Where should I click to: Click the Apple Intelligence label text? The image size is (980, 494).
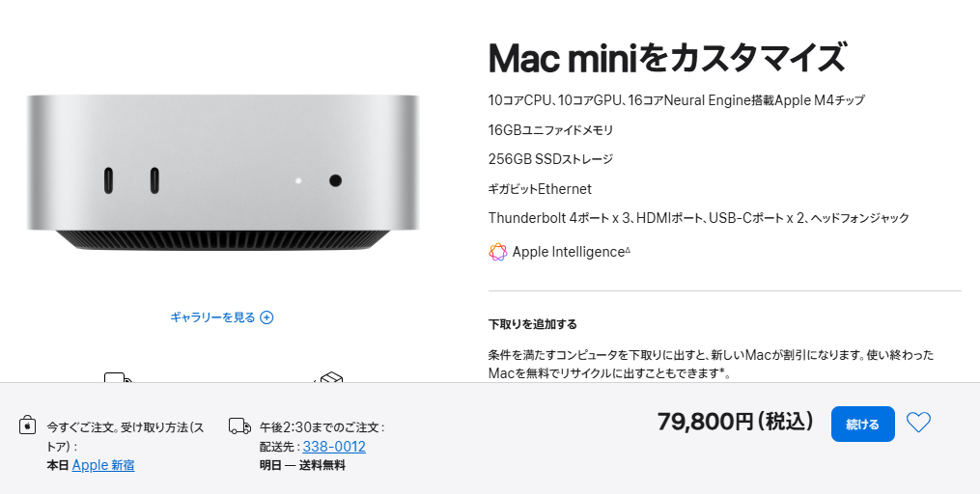click(569, 252)
